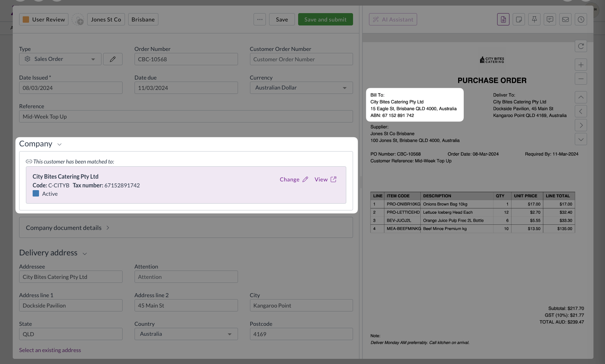This screenshot has width=605, height=364.
Task: Click the Customer Order Number field
Action: point(301,59)
